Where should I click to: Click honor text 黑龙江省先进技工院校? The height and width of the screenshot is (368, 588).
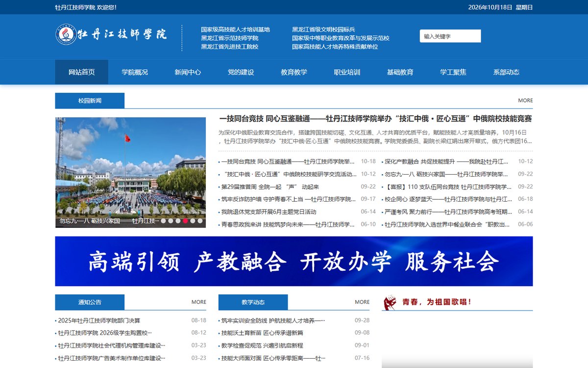(229, 47)
